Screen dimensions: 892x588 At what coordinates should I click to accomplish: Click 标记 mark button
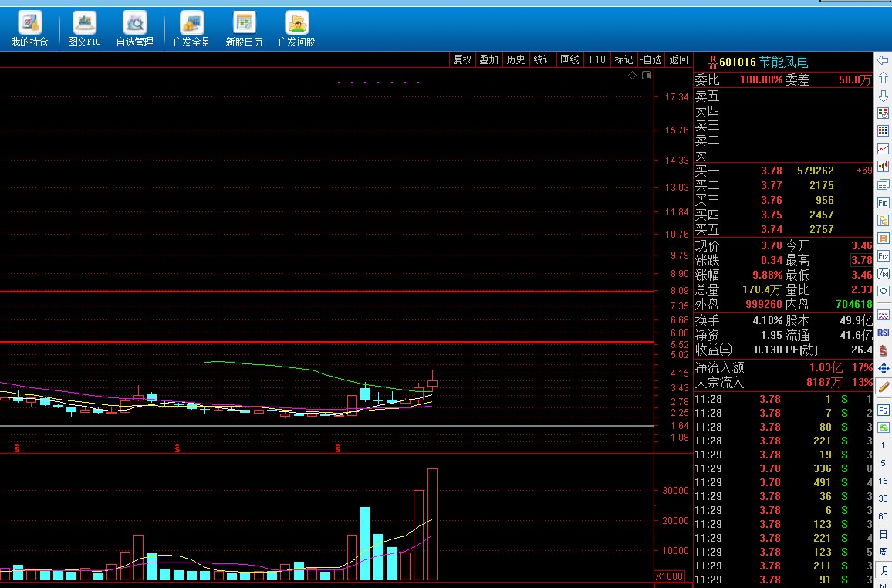pos(623,59)
